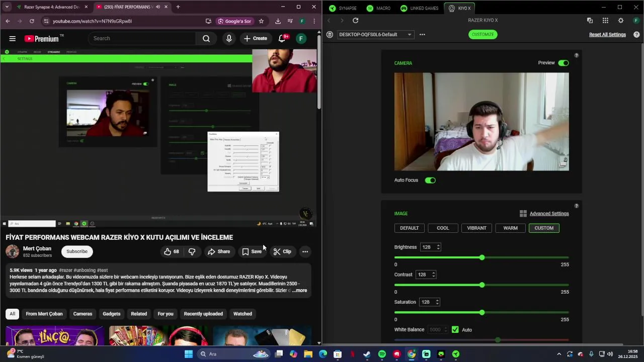644x362 pixels.
Task: Reload the Chrome page
Action: click(x=32, y=21)
